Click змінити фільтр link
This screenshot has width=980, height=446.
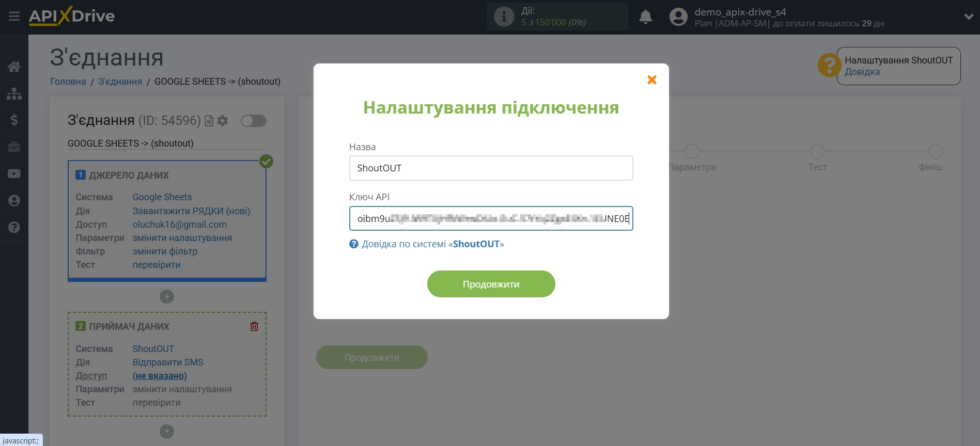(x=165, y=251)
